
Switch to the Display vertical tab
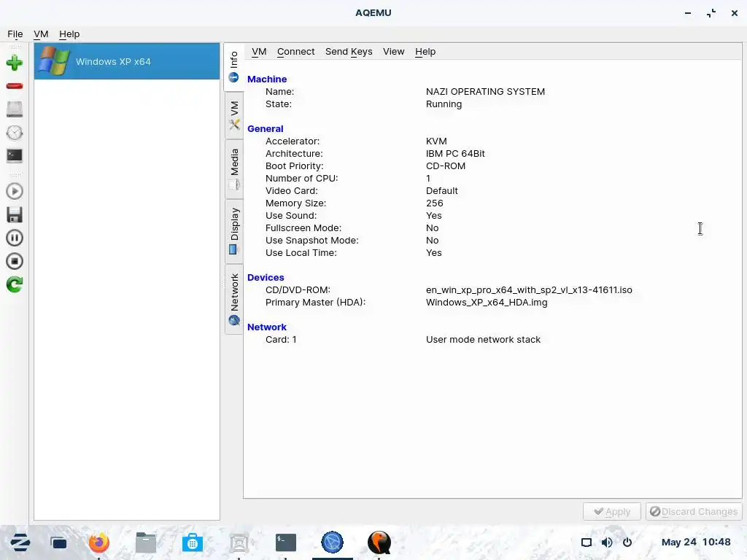pos(234,231)
